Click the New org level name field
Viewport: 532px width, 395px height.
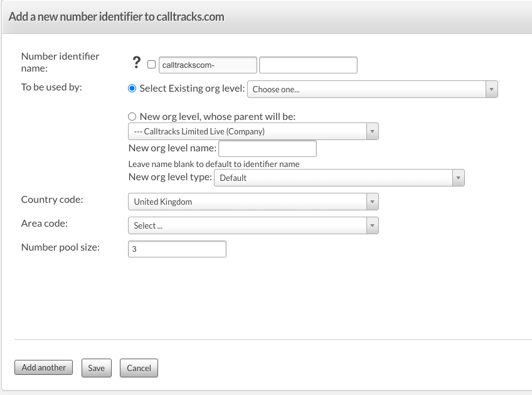click(267, 148)
